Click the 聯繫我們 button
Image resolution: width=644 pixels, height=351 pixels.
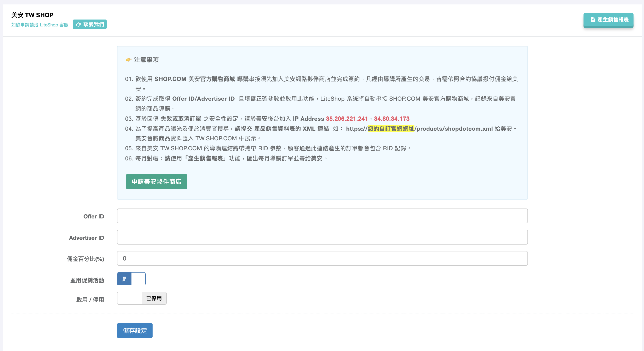90,24
